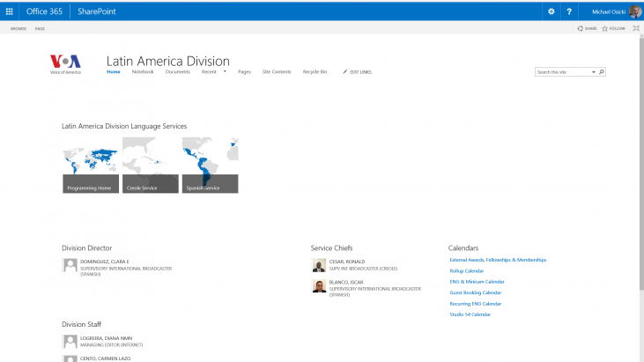Open Dominguez, Clara E's profile photo placeholder
Screen dimensions: 644x362
pos(70,265)
